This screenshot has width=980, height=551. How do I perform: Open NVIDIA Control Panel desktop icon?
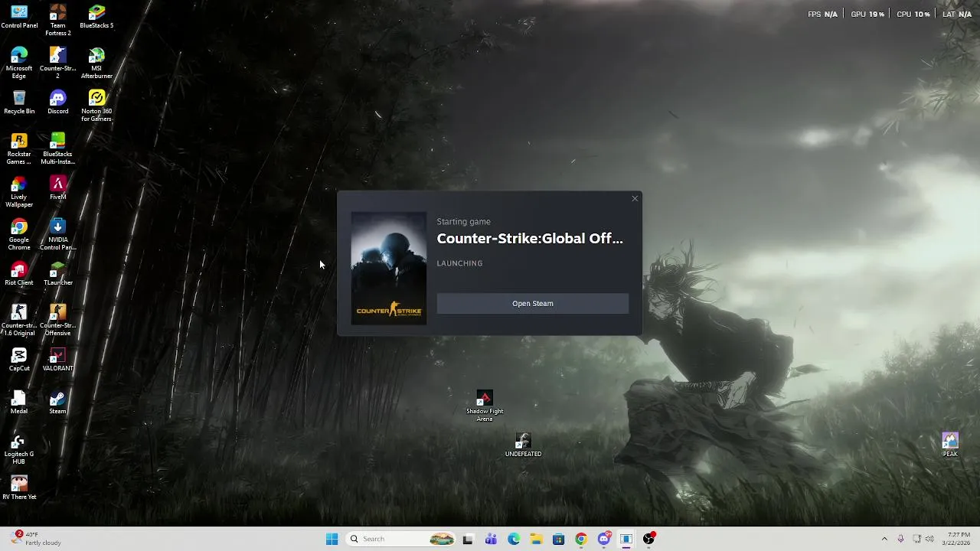pos(57,234)
